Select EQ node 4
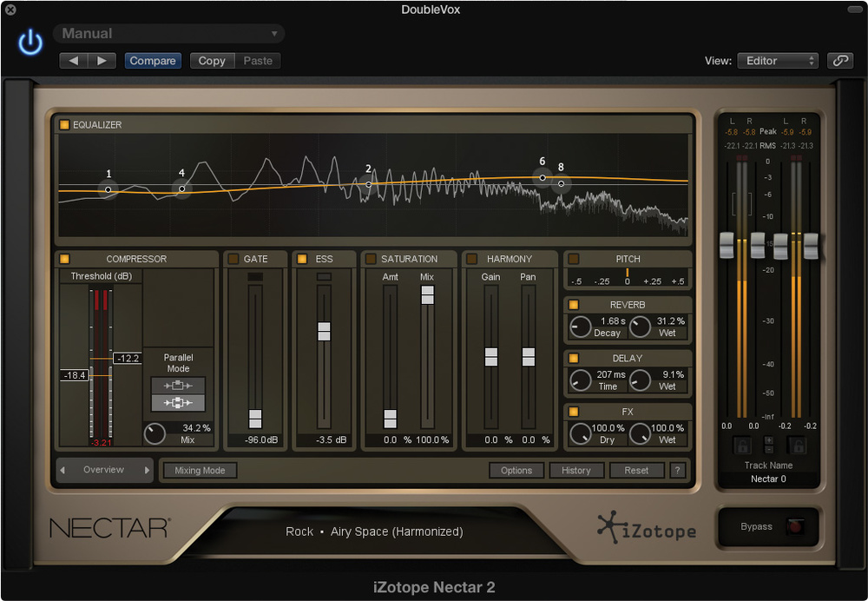The image size is (868, 601). tap(181, 188)
